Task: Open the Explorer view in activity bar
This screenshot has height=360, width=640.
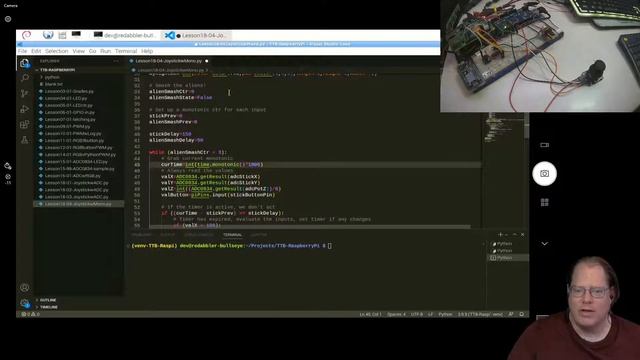Action: click(x=24, y=63)
